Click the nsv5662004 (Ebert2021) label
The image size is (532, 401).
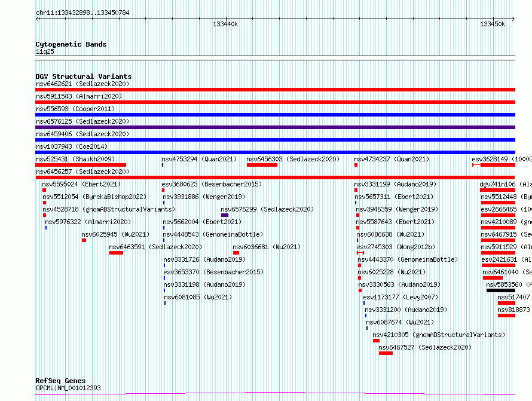coord(202,222)
